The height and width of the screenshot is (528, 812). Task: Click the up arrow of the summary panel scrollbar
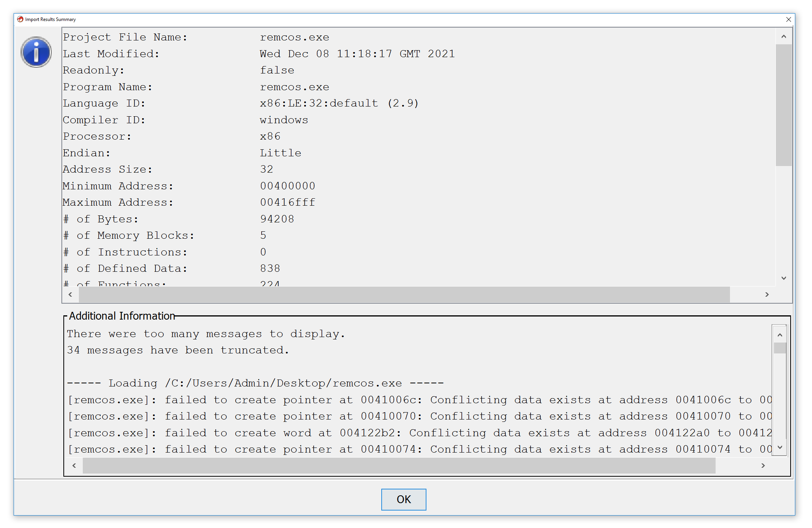tap(784, 36)
